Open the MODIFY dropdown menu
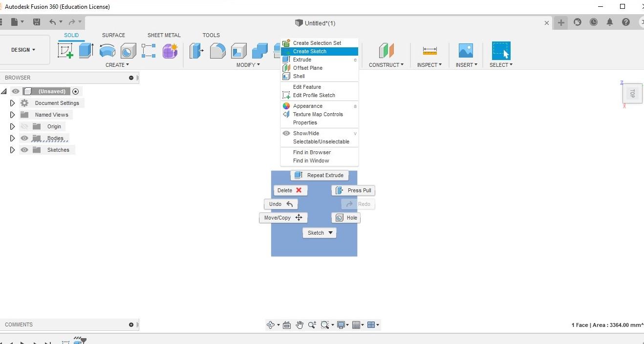This screenshot has width=644, height=344. 248,65
